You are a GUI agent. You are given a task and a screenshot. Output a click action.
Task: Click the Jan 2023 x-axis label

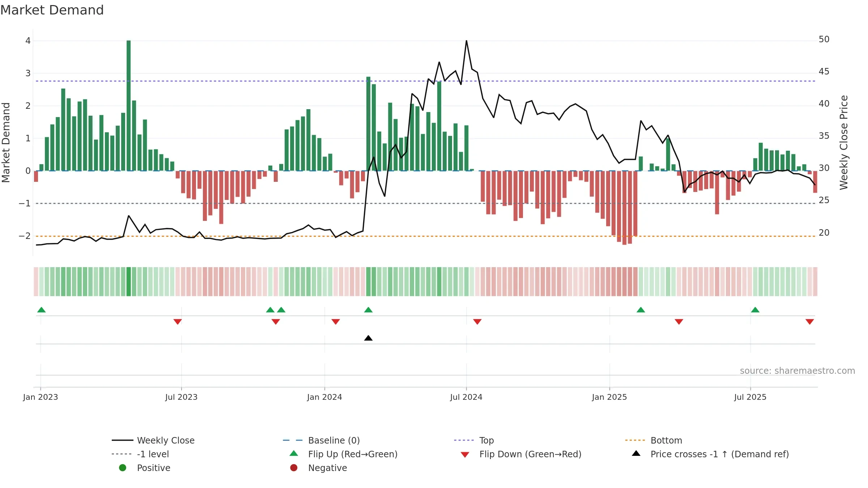pos(41,397)
